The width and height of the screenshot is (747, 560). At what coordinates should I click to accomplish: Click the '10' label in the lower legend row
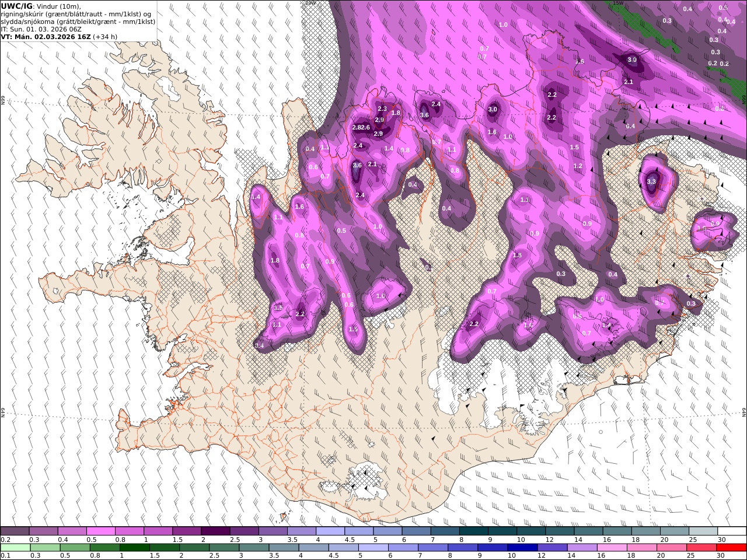coord(512,556)
